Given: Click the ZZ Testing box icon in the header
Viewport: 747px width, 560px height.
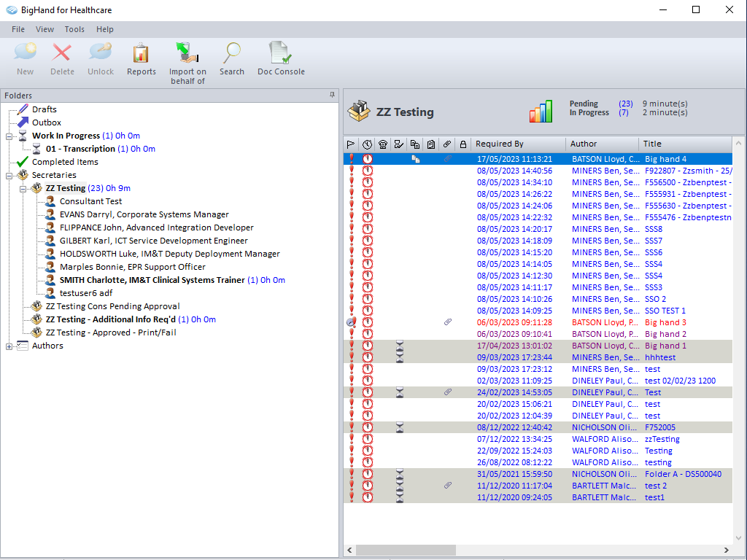Looking at the screenshot, I should pyautogui.click(x=359, y=112).
